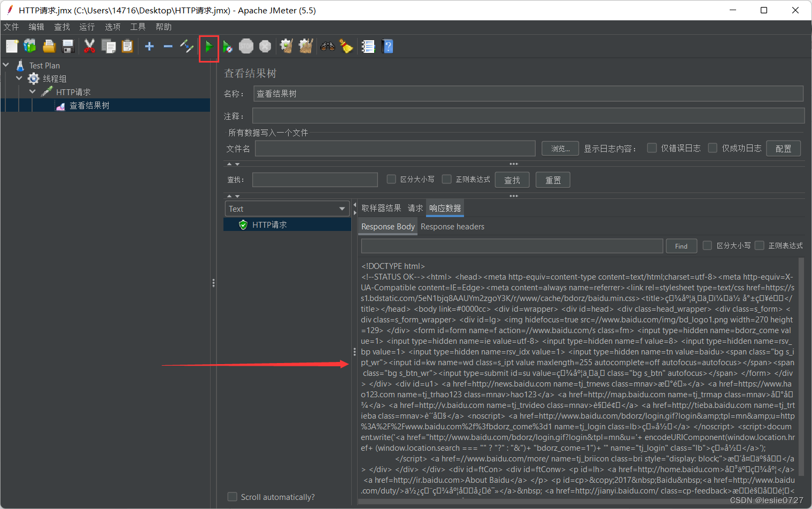Open the templates icon
This screenshot has width=812, height=509.
coord(30,47)
